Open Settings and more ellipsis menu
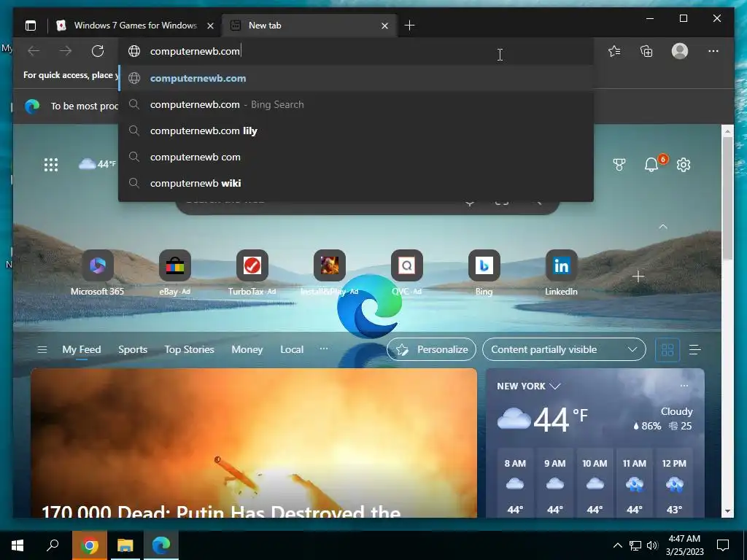 713,51
